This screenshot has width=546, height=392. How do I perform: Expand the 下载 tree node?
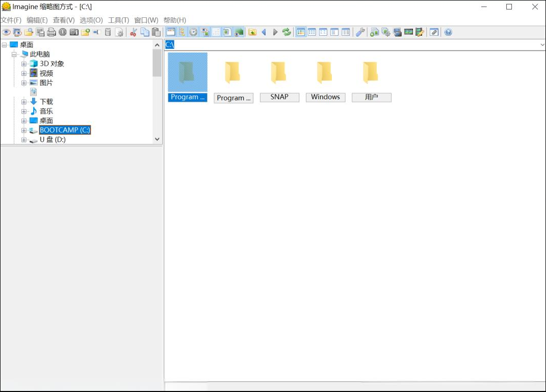(23, 101)
